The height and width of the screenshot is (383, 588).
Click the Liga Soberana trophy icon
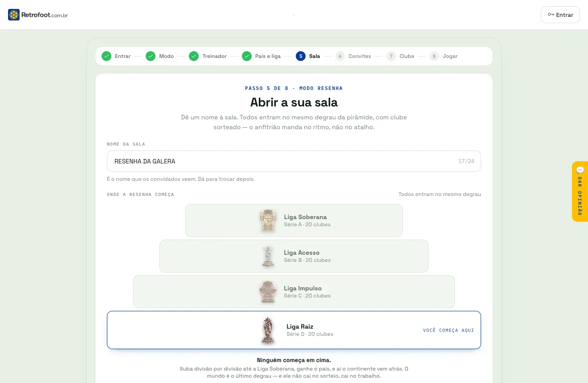tap(268, 220)
